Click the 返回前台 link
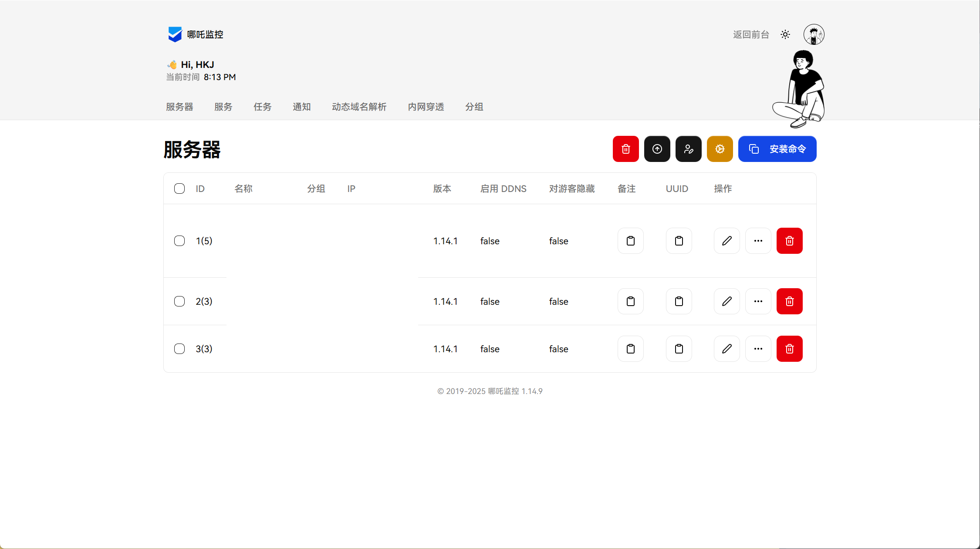Screen dimensions: 980x549 point(750,34)
